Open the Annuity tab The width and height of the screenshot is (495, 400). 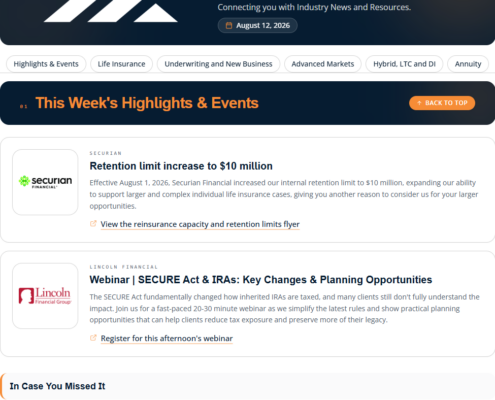(x=468, y=64)
